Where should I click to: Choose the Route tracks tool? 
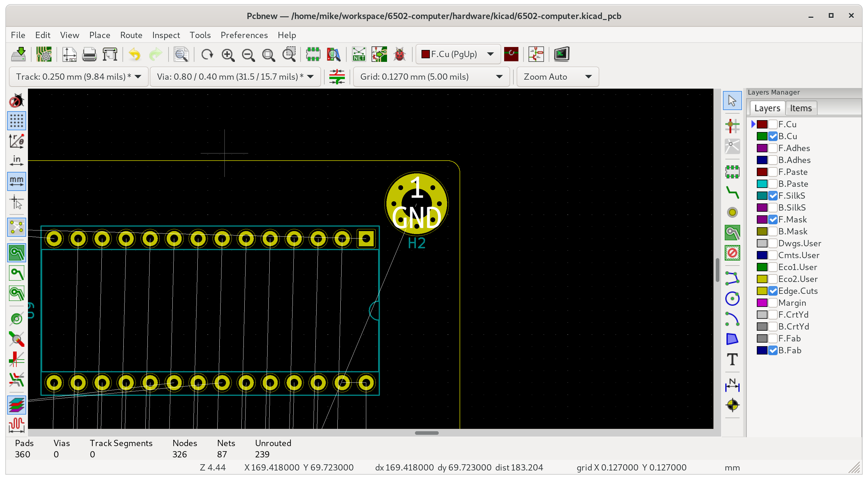coord(732,192)
